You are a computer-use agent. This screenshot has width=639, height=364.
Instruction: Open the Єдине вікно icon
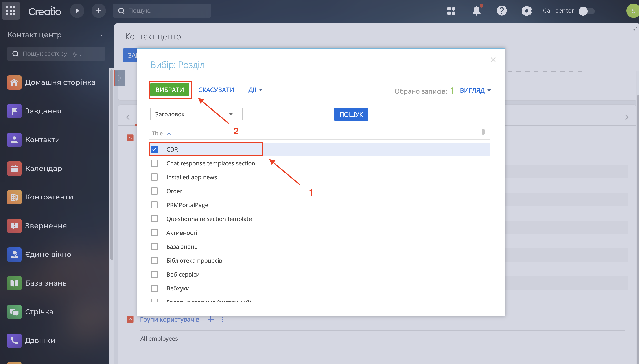[x=14, y=254]
